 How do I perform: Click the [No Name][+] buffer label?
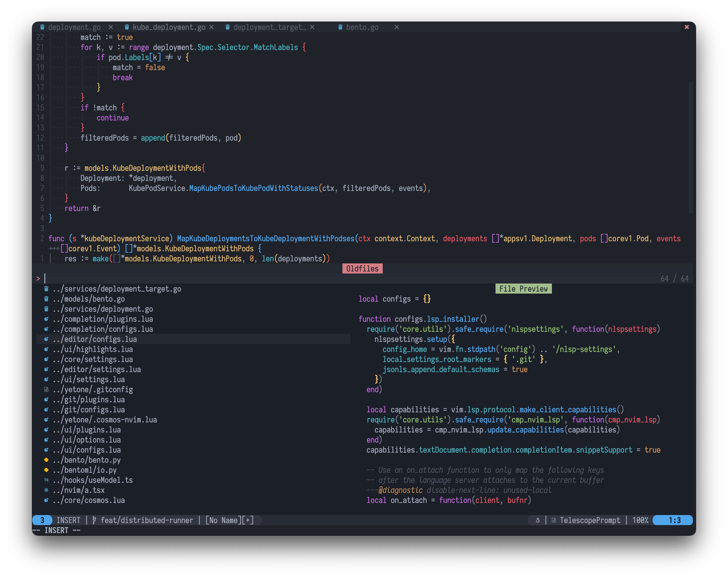pos(230,520)
